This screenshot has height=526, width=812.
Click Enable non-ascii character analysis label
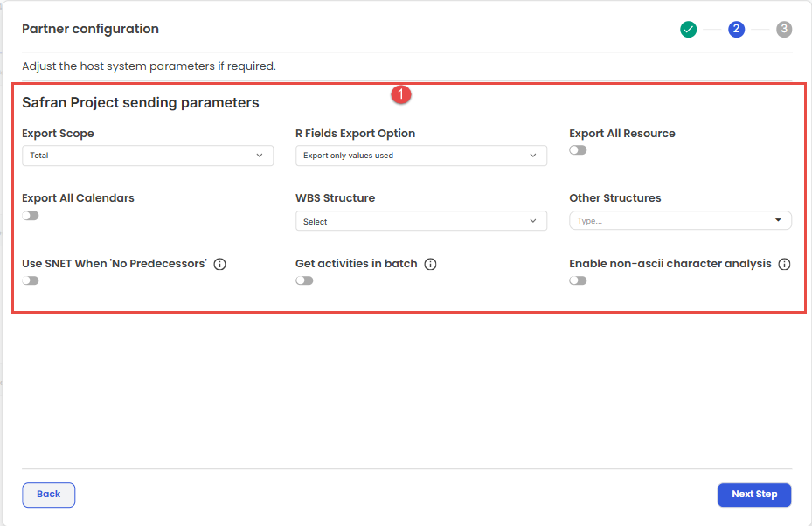point(670,264)
